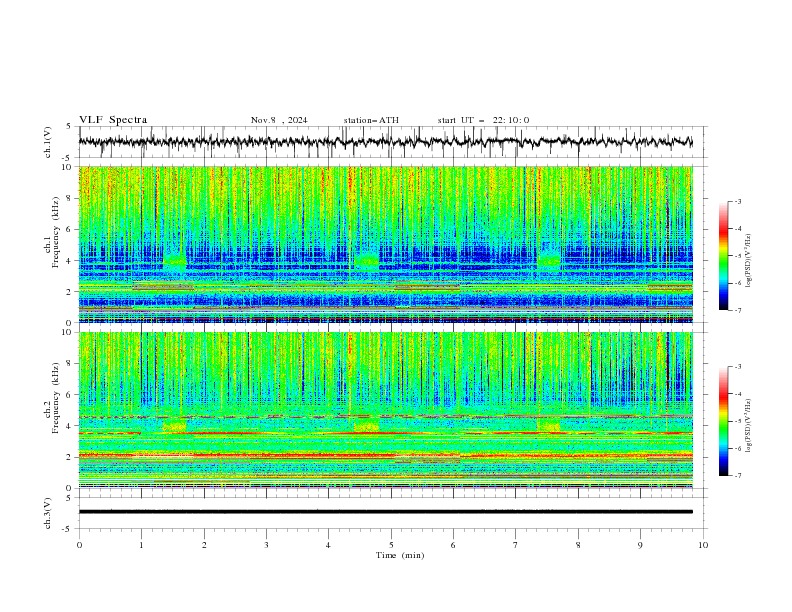
Task: Click the "6" kHz tick on ch.2 frequency axis
Action: coord(70,395)
